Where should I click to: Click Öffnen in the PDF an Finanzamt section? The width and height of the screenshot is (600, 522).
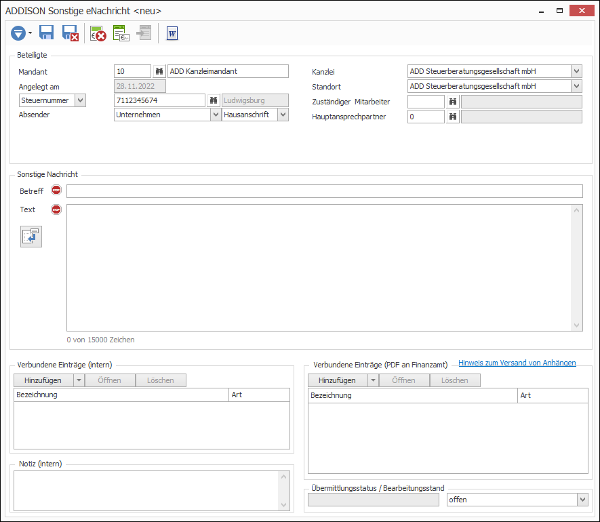pos(404,380)
